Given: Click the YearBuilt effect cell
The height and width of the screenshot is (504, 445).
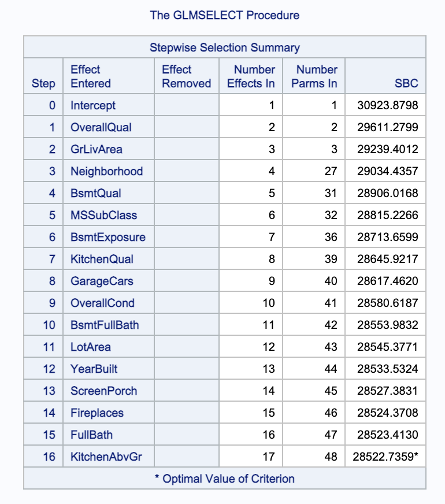Looking at the screenshot, I should pos(94,369).
